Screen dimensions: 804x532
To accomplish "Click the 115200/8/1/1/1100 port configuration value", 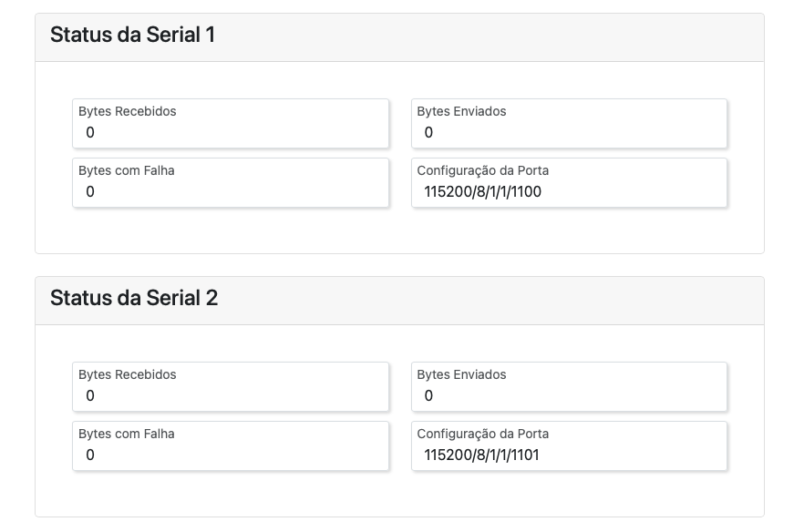I will click(483, 192).
